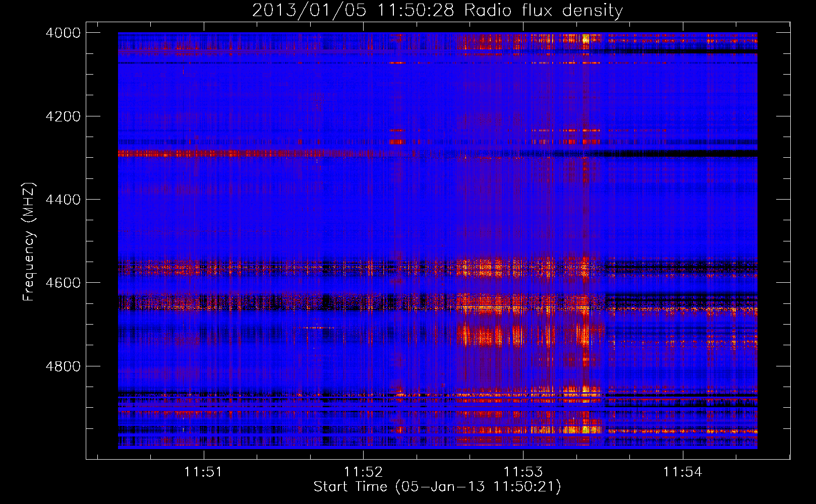This screenshot has width=816, height=504.
Task: Click the 4000 frequency tick label
Action: pos(63,33)
